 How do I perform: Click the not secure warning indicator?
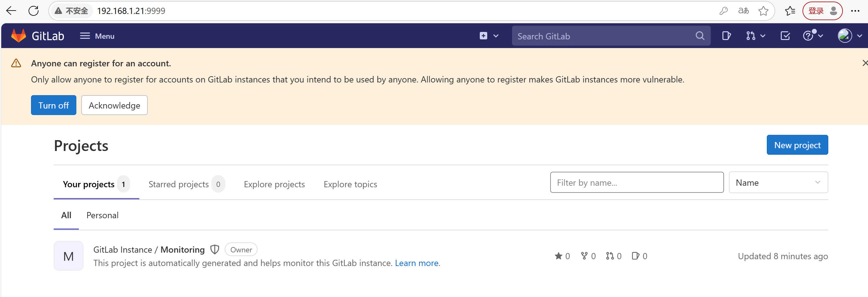click(71, 11)
